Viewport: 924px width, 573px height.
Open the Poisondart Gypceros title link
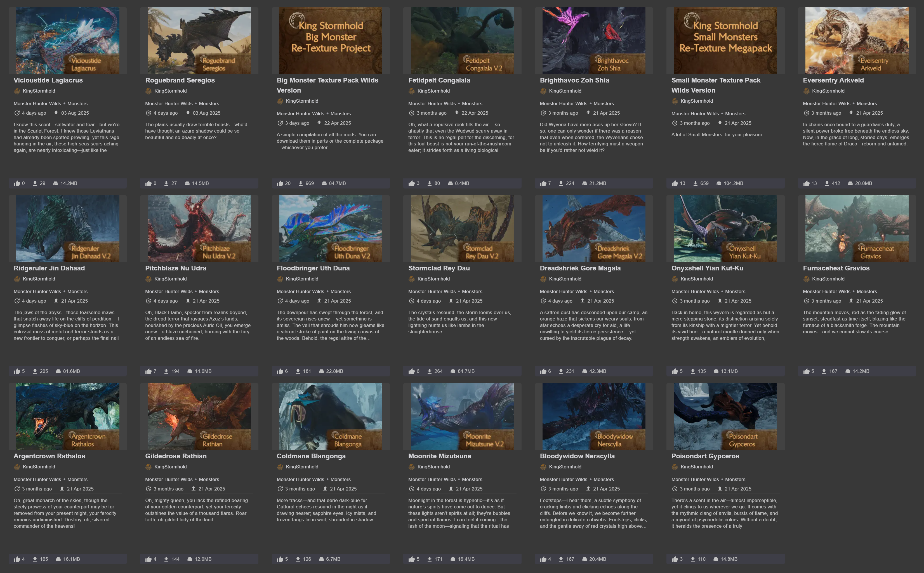(705, 456)
